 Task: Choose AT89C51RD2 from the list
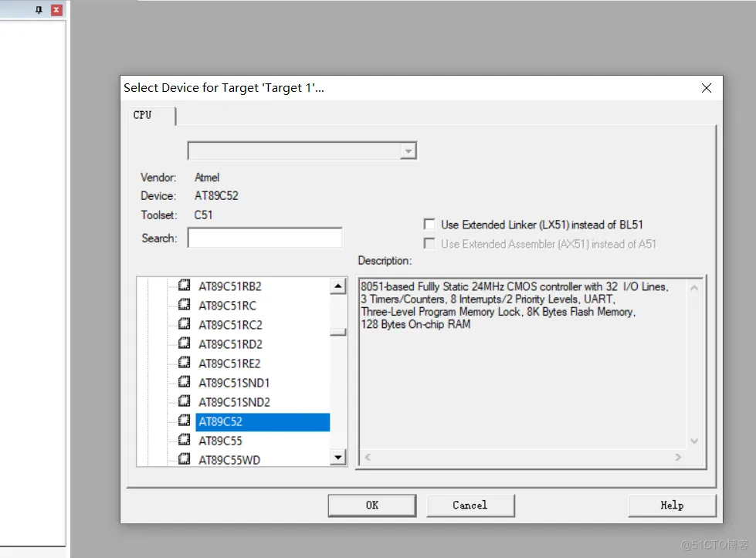click(x=230, y=344)
